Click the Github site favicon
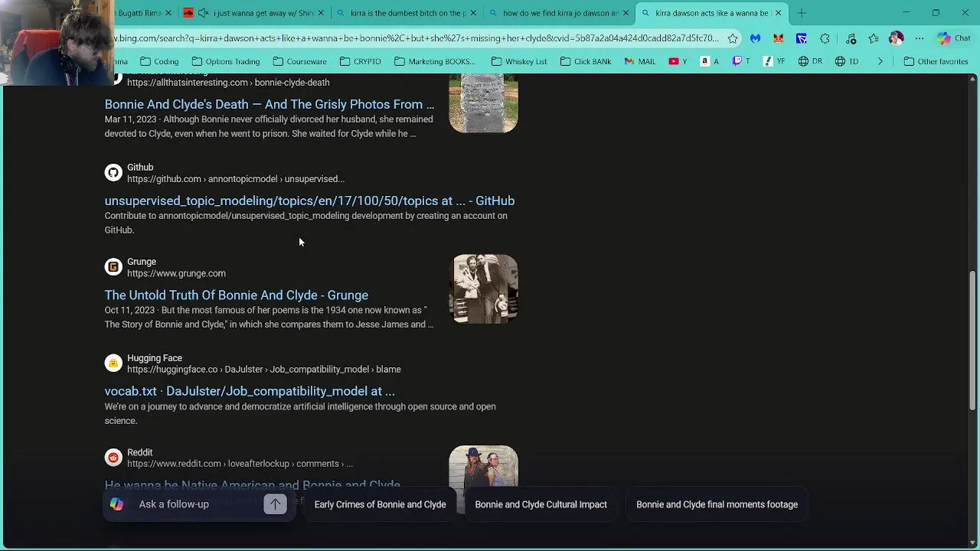Viewport: 980px width, 551px height. pyautogui.click(x=113, y=173)
